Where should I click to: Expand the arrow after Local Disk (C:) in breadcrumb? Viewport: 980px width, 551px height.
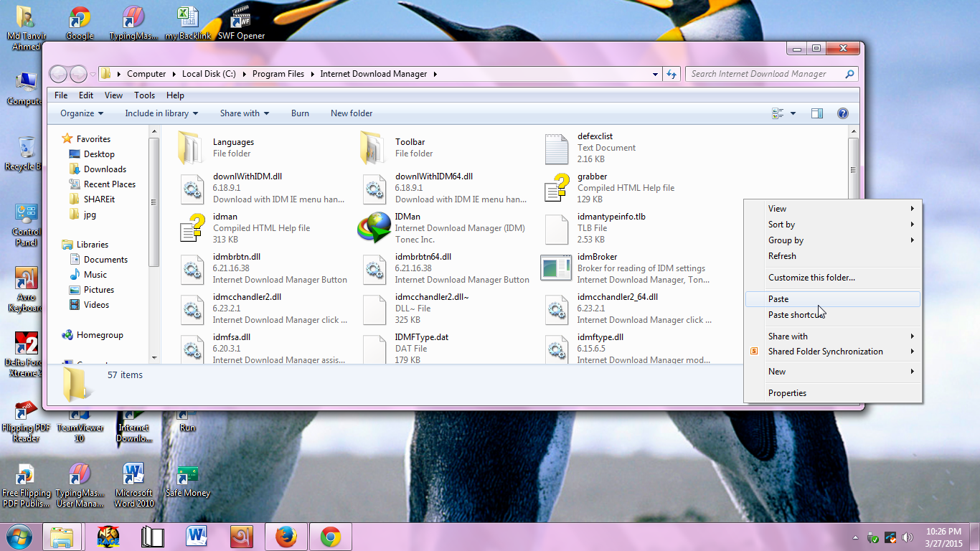tap(244, 74)
